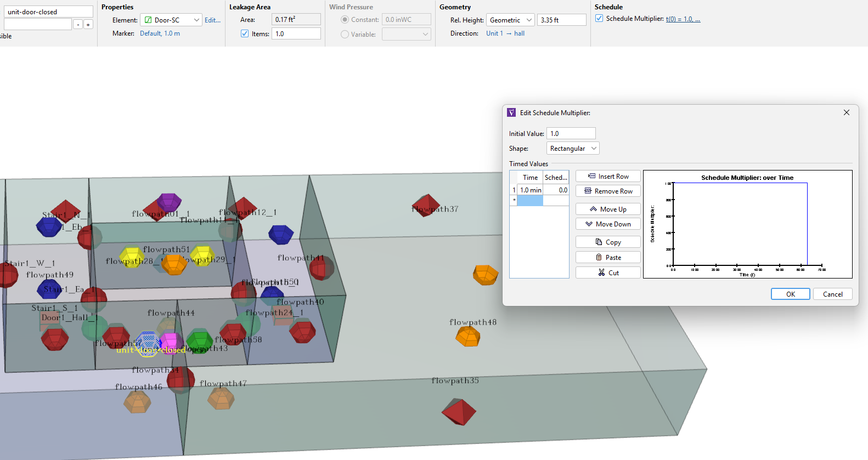
Task: Click the orange flowpath48 node marker
Action: coord(468,336)
